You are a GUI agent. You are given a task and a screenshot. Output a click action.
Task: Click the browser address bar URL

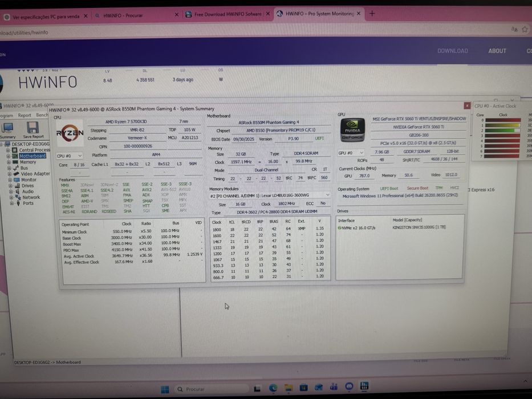[25, 32]
